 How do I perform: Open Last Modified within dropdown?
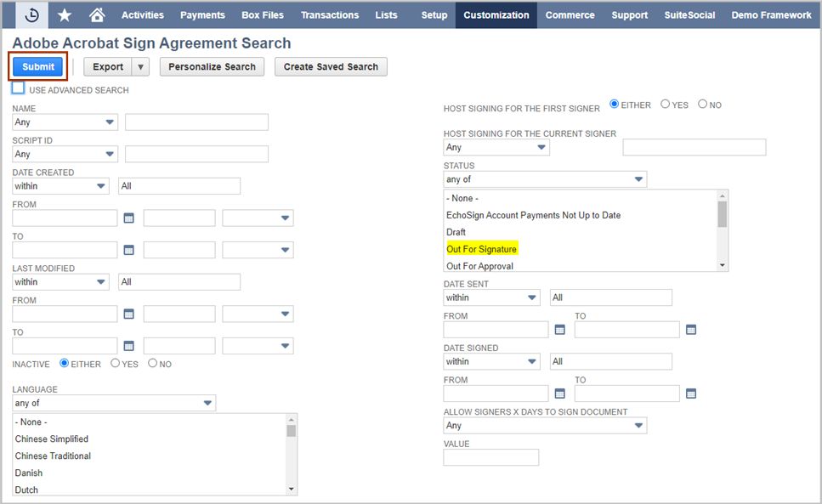61,282
